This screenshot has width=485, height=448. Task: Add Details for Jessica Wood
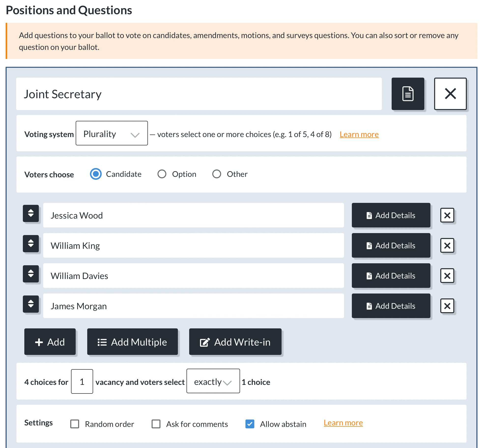click(391, 215)
